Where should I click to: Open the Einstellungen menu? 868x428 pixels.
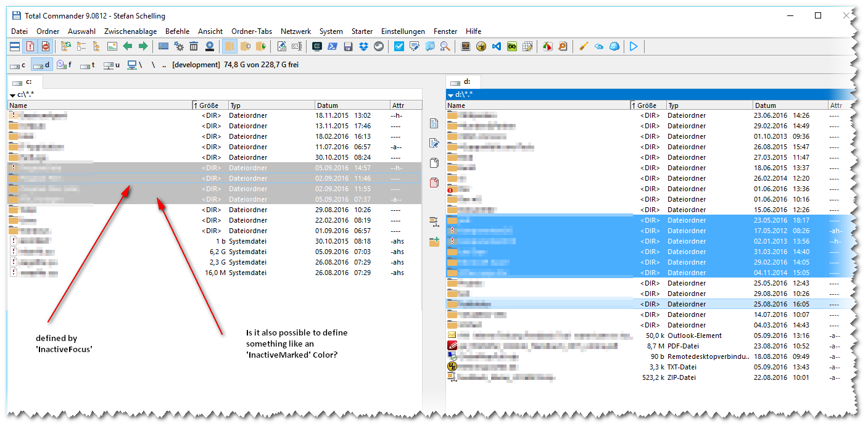coord(403,31)
